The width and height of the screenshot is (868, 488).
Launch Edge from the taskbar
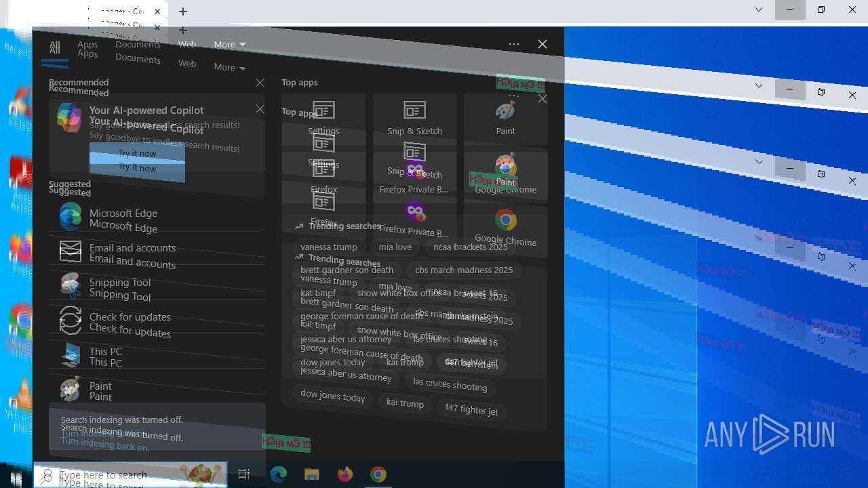[279, 474]
